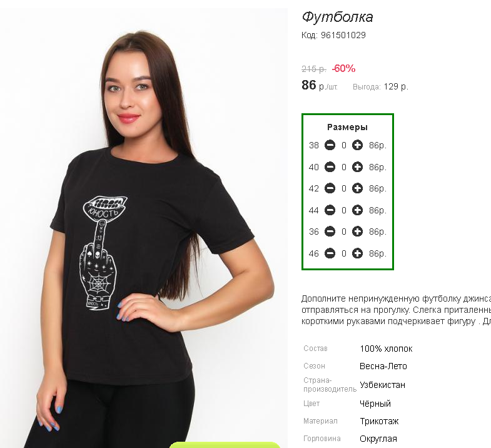Increase quantity for size 44

pyautogui.click(x=357, y=210)
